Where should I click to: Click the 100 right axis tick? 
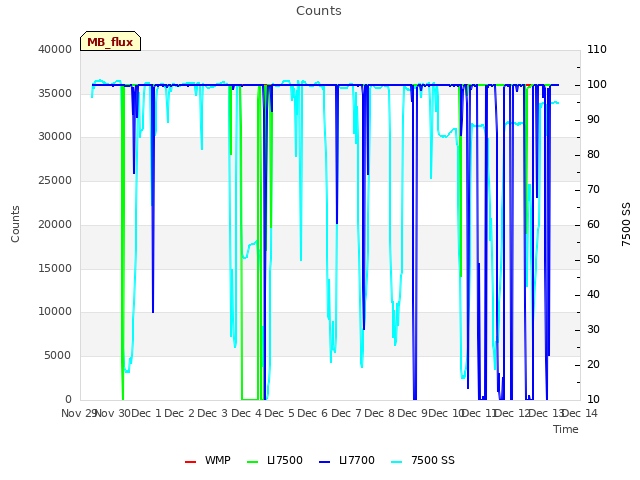(597, 84)
